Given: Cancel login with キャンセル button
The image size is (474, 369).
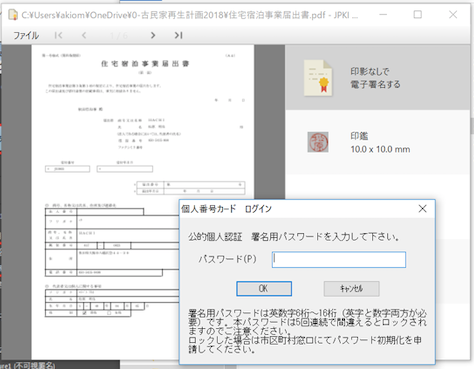Looking at the screenshot, I should pyautogui.click(x=351, y=288).
